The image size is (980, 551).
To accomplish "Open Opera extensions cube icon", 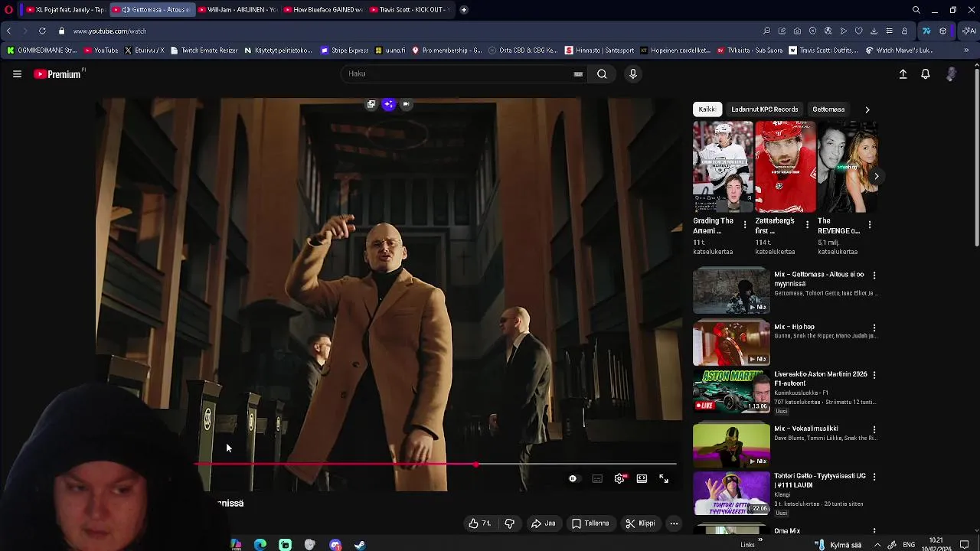I will click(x=942, y=31).
